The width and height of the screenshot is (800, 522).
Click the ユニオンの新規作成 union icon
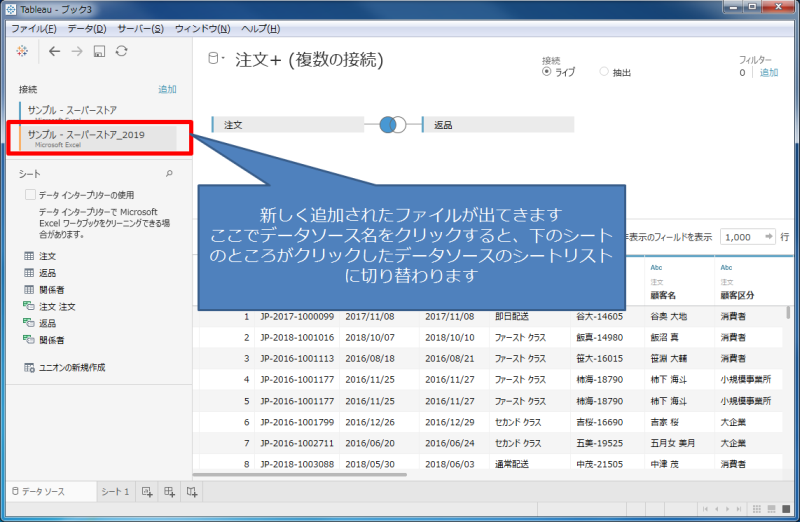click(29, 367)
